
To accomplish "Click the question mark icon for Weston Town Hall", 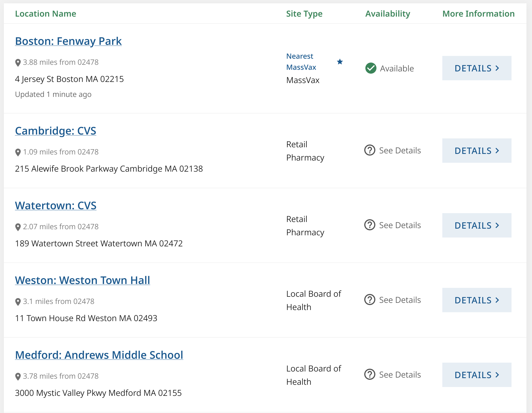I will coord(370,300).
